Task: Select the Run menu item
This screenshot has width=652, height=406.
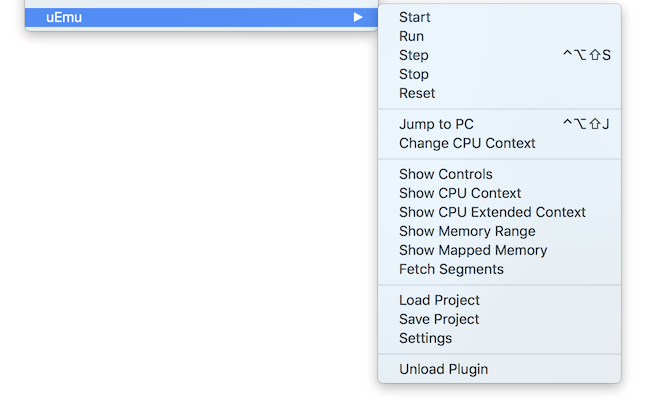Action: pos(411,36)
